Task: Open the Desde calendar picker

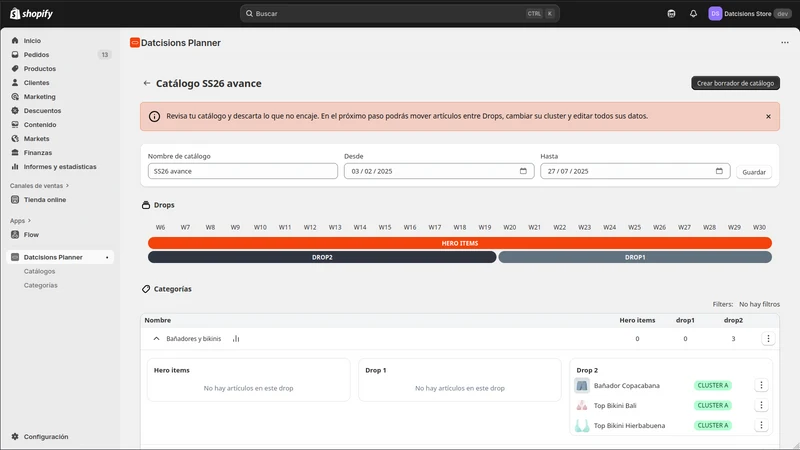Action: coord(523,171)
